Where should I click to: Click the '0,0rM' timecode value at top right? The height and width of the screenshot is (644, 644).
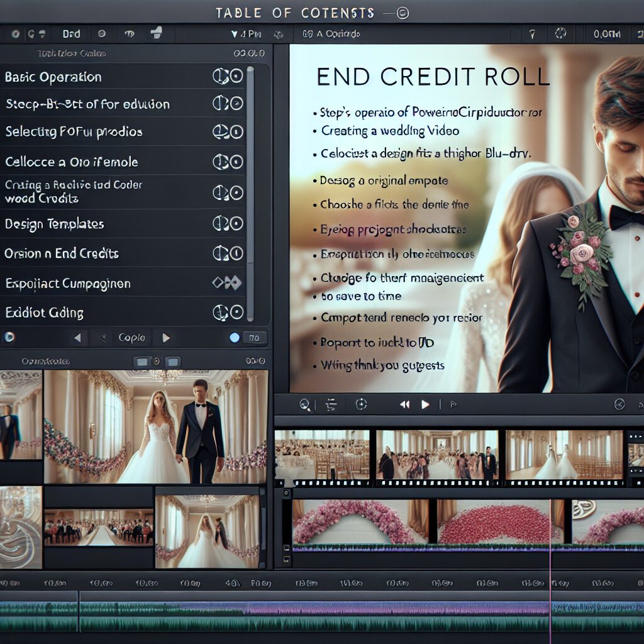[x=607, y=35]
